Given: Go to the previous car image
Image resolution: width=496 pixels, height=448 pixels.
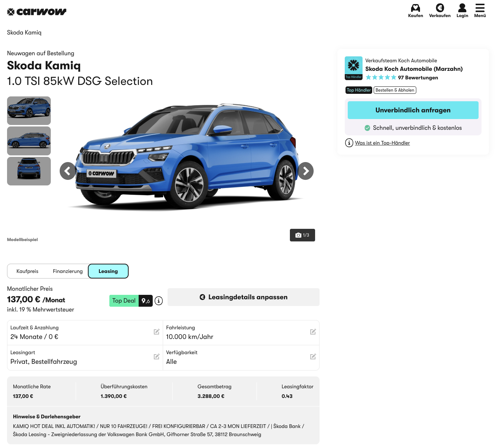Looking at the screenshot, I should click(68, 171).
